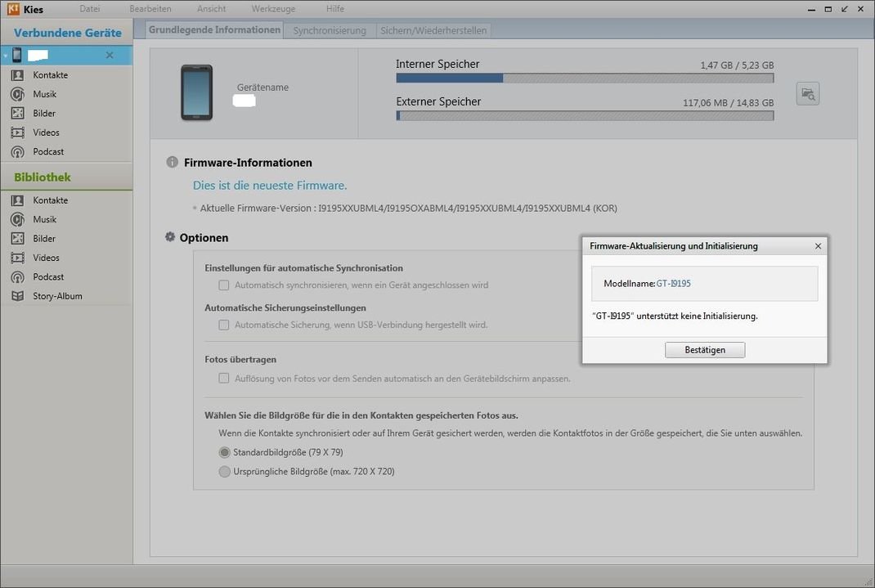This screenshot has width=875, height=588.
Task: Click the Gerätename value field
Action: (x=245, y=101)
